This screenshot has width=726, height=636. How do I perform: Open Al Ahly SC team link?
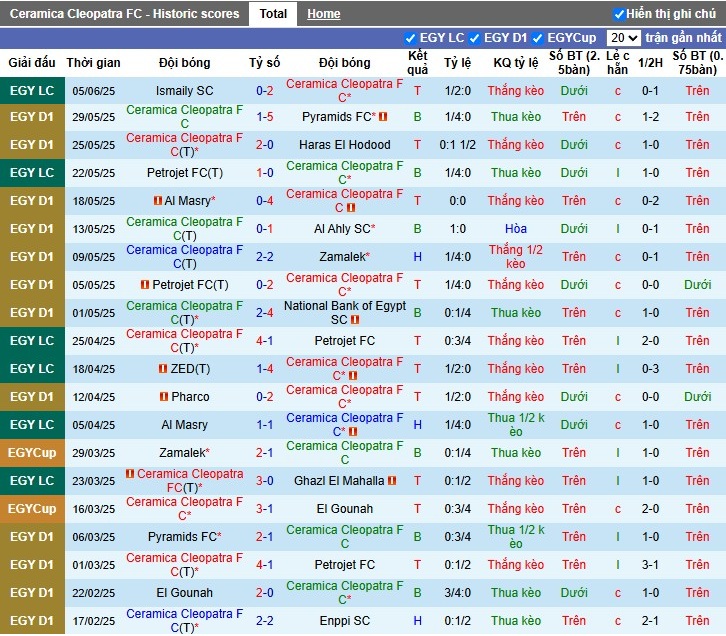(x=342, y=229)
